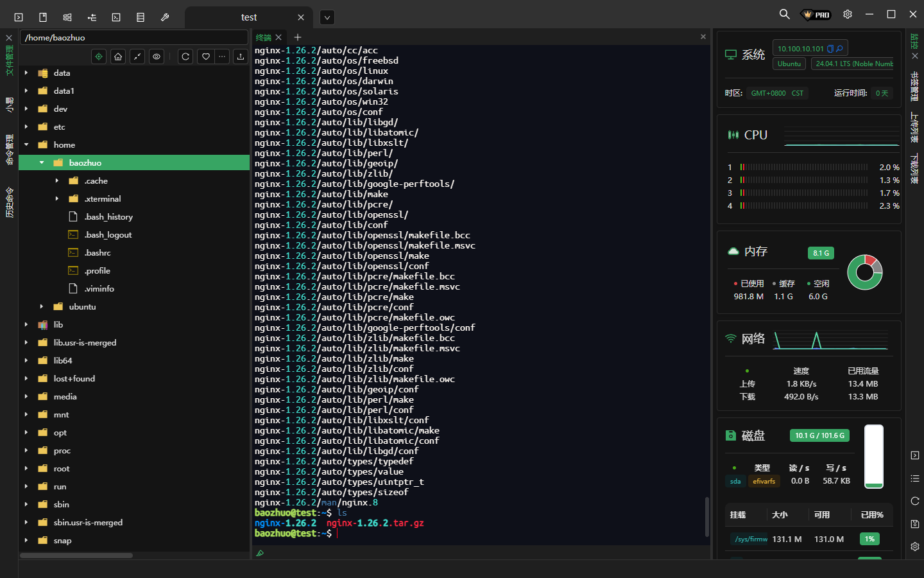Select the .bash_history file
The height and width of the screenshot is (578, 924).
[x=108, y=217]
